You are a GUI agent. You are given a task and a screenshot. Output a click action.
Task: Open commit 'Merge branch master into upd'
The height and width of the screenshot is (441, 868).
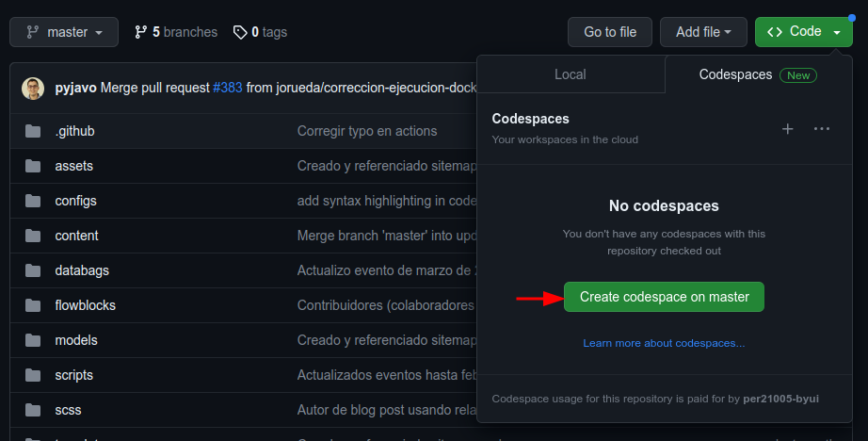tap(387, 236)
